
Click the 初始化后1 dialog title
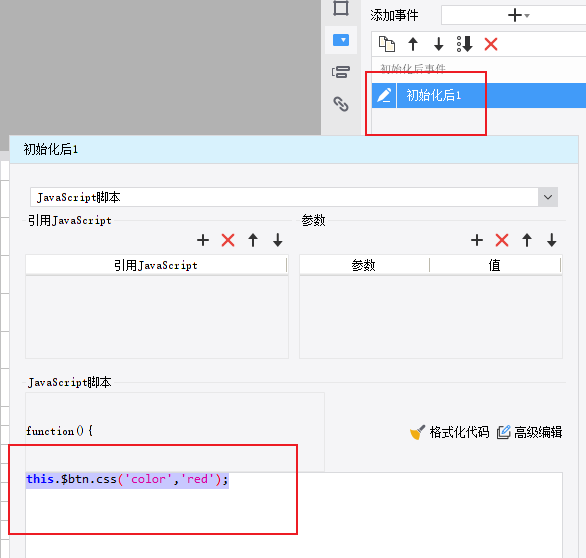tap(51, 149)
